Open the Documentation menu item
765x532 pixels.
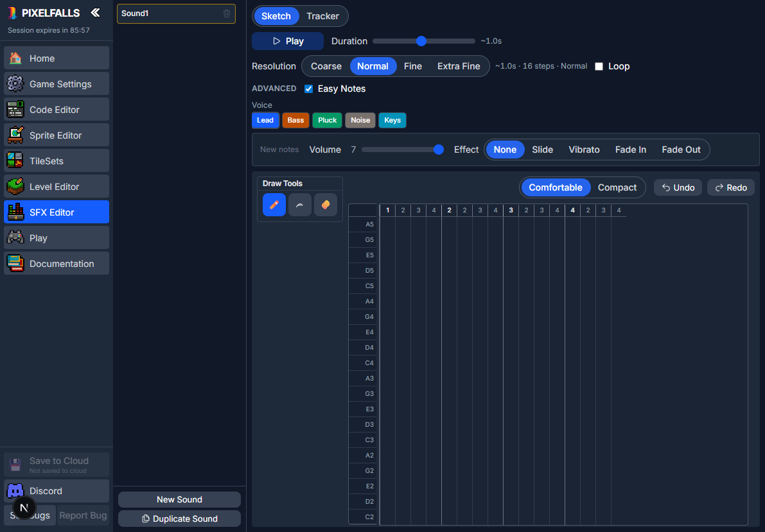coord(57,263)
